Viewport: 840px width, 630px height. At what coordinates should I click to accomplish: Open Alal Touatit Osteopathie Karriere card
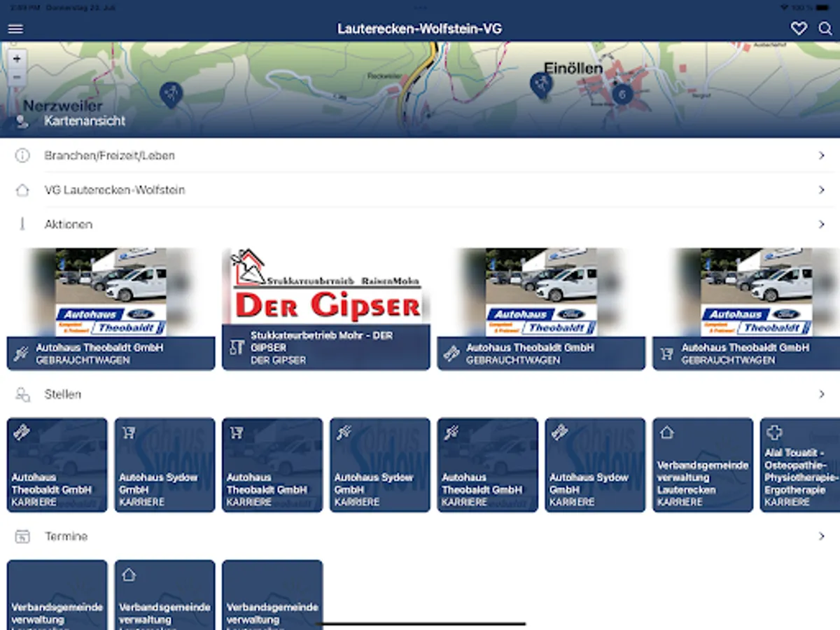coord(800,465)
